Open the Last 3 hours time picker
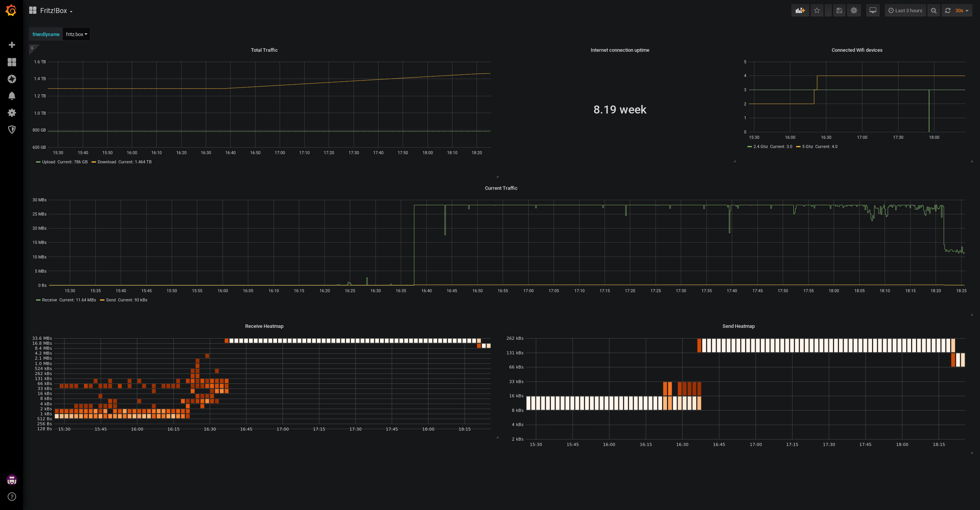The height and width of the screenshot is (510, 980). 905,11
